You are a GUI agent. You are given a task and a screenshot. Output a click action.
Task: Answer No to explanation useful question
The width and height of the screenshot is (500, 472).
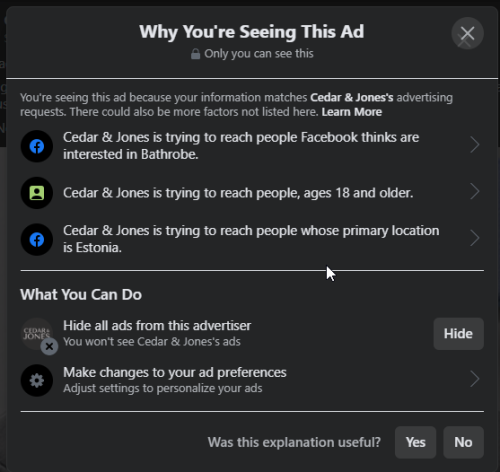(x=463, y=442)
